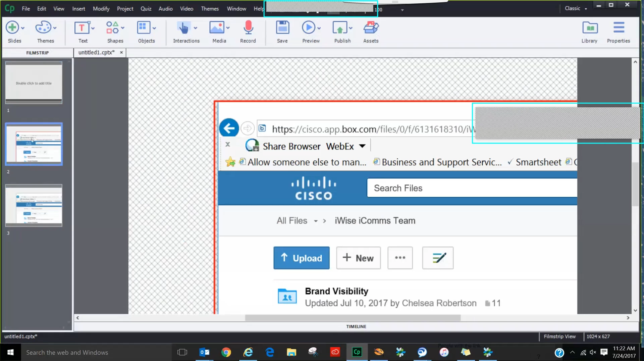Viewport: 644px width, 361px height.
Task: Click the Brand Visibility folder name
Action: tap(336, 291)
